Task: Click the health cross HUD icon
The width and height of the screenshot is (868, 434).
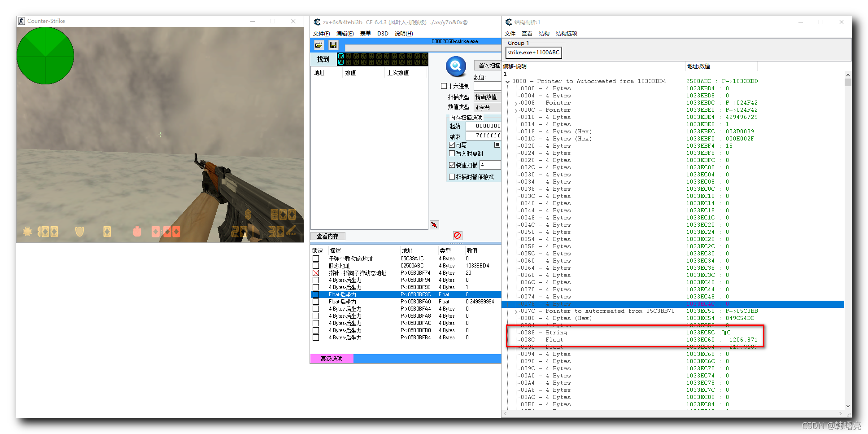Action: pos(27,232)
